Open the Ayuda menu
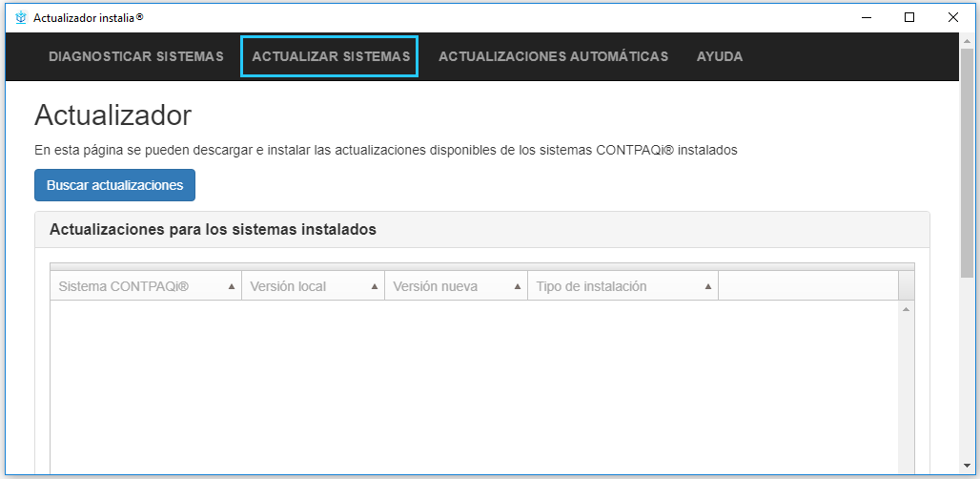980x479 pixels. coord(720,56)
